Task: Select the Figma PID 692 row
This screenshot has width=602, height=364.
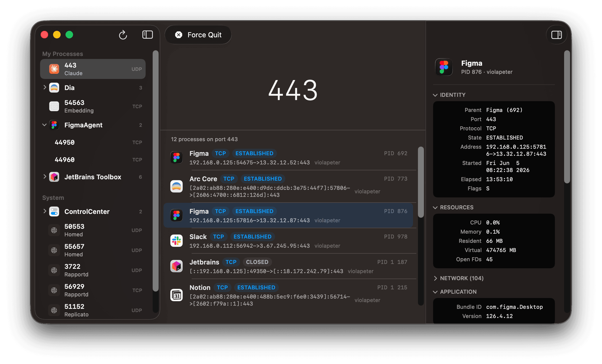Action: (289, 157)
